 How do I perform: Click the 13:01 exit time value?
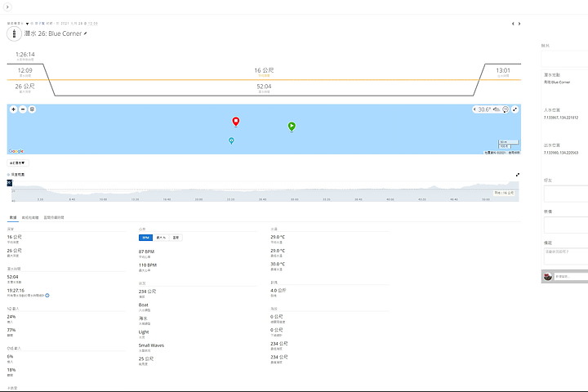(503, 70)
